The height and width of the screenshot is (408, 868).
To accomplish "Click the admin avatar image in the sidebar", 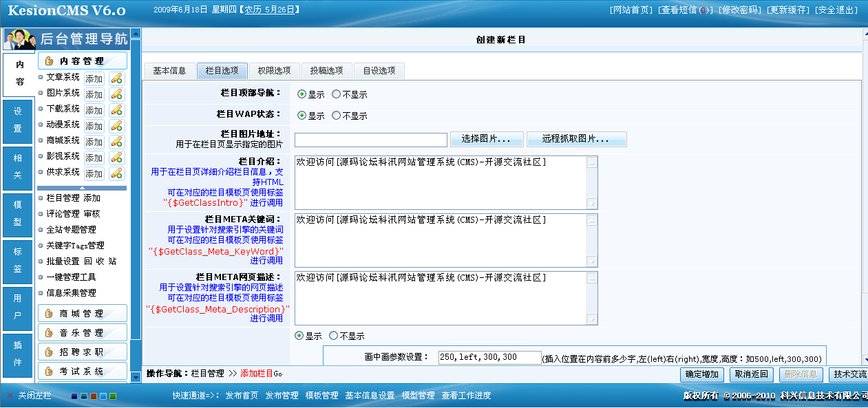I will [19, 39].
